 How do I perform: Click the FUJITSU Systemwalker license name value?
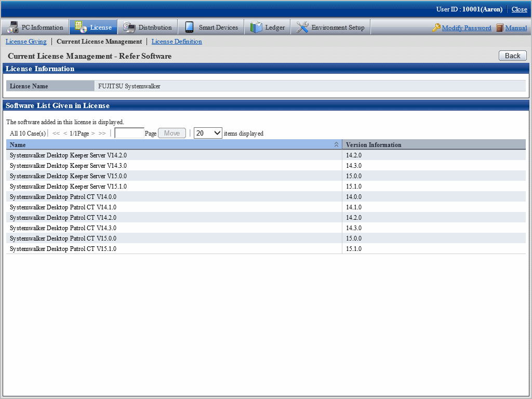pos(129,86)
